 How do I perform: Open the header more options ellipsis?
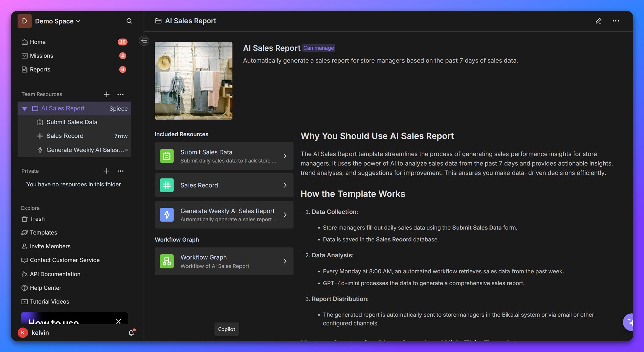[x=616, y=21]
